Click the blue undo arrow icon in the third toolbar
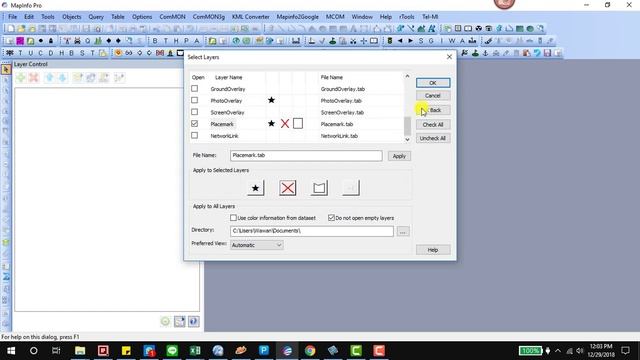The height and width of the screenshot is (360, 640). [537, 53]
